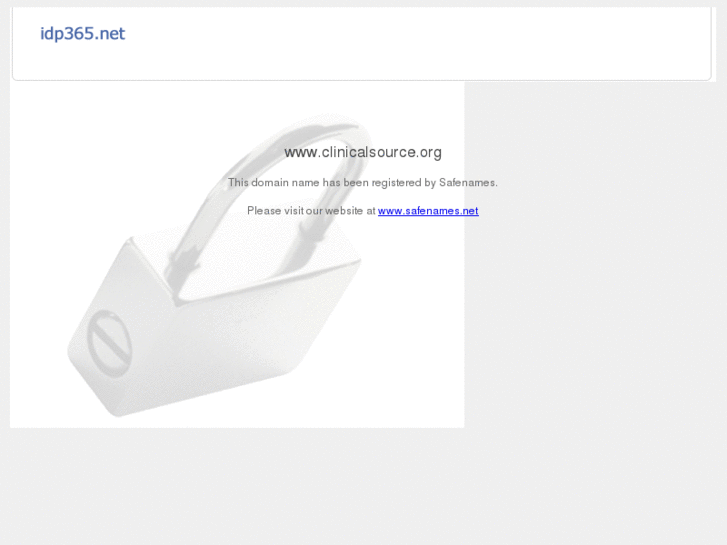Click the "This domain name has been registered" sentence

click(363, 183)
